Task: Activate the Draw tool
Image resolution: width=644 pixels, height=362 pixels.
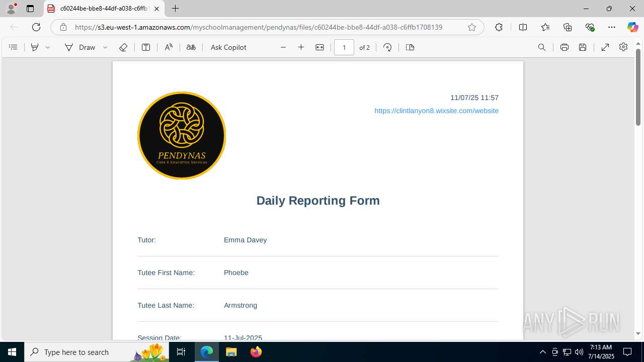Action: tap(80, 47)
